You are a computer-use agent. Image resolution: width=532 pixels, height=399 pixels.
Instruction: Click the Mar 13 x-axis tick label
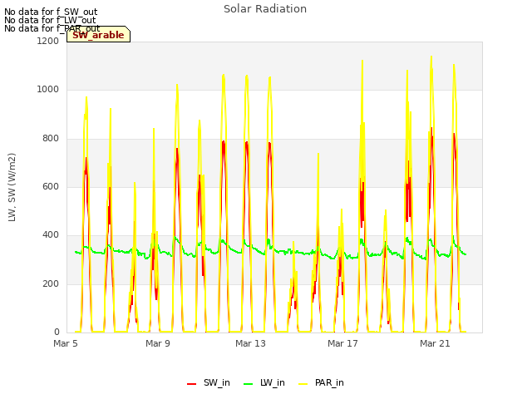tap(250, 343)
